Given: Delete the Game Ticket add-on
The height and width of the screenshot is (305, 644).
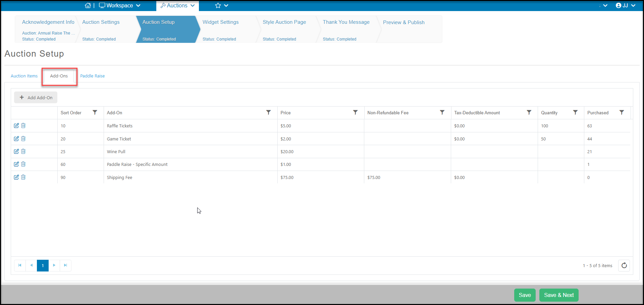Looking at the screenshot, I should (x=23, y=139).
